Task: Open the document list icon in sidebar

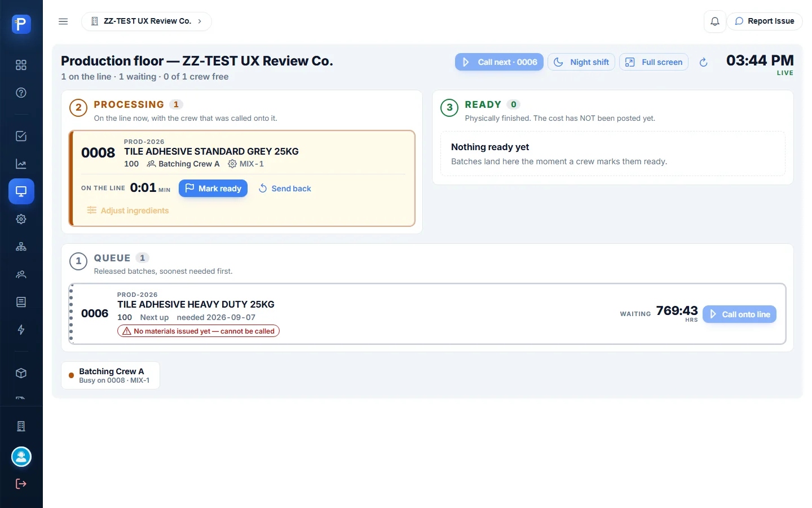Action: tap(21, 302)
